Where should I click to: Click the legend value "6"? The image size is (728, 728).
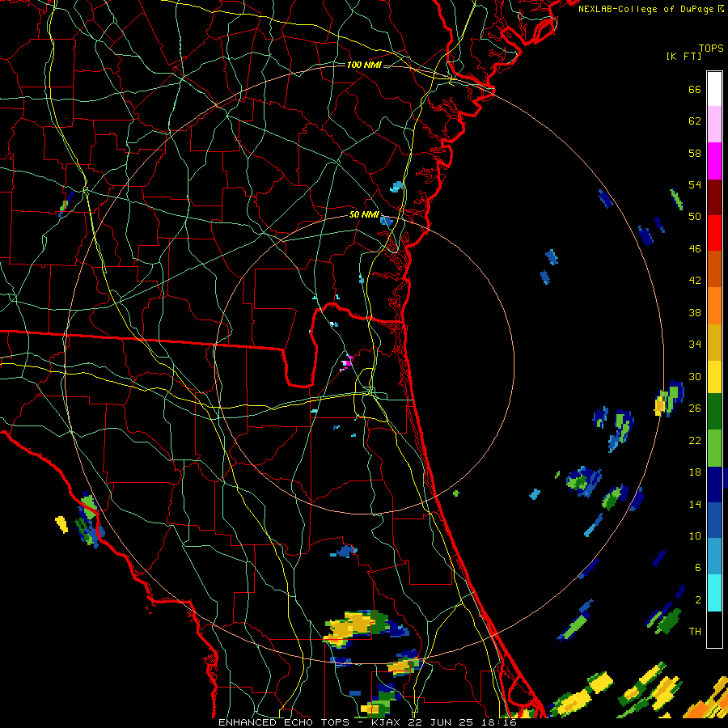pyautogui.click(x=698, y=568)
